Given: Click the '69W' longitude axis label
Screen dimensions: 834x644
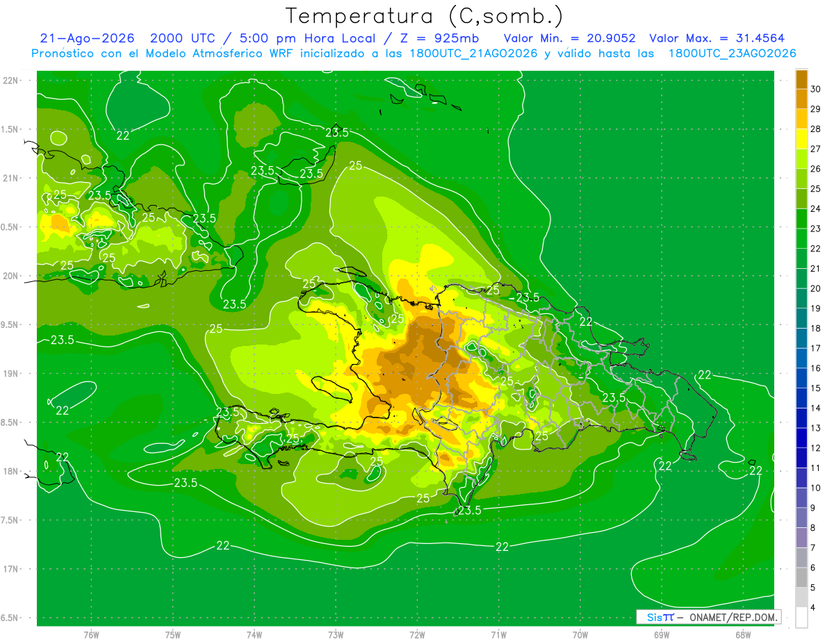Looking at the screenshot, I should pos(662,635).
